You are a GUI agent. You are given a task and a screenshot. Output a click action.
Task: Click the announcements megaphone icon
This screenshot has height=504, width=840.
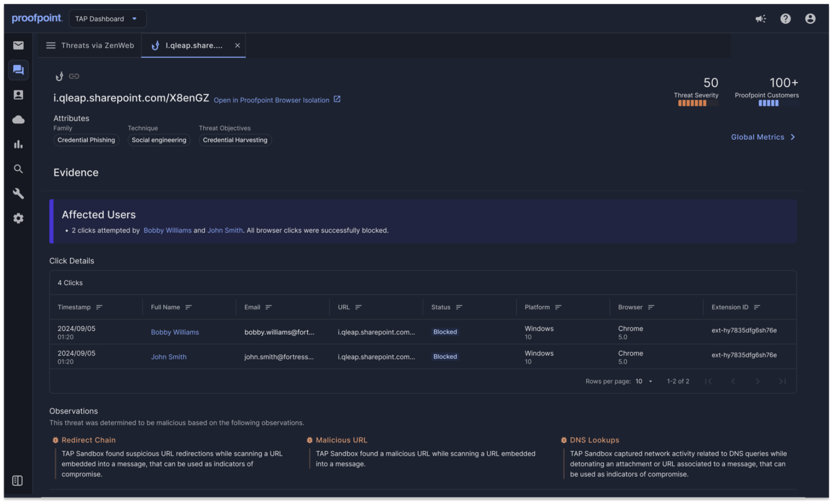[x=761, y=19]
